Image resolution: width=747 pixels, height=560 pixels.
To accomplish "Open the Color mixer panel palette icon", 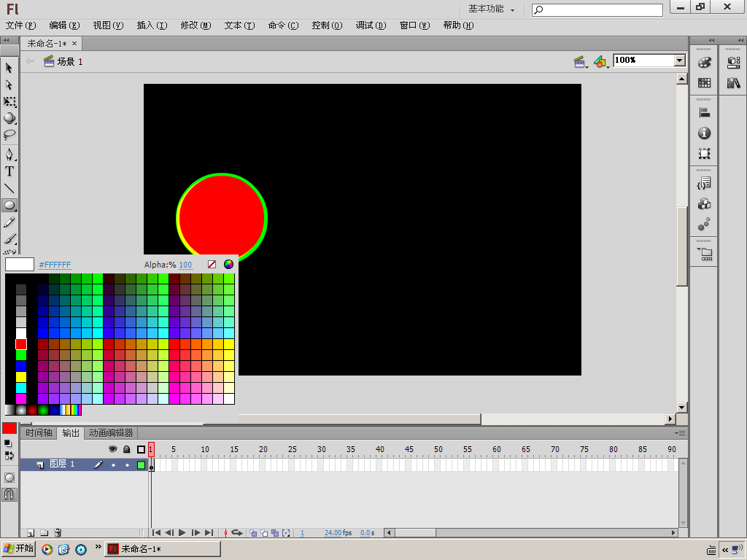I will tap(704, 63).
